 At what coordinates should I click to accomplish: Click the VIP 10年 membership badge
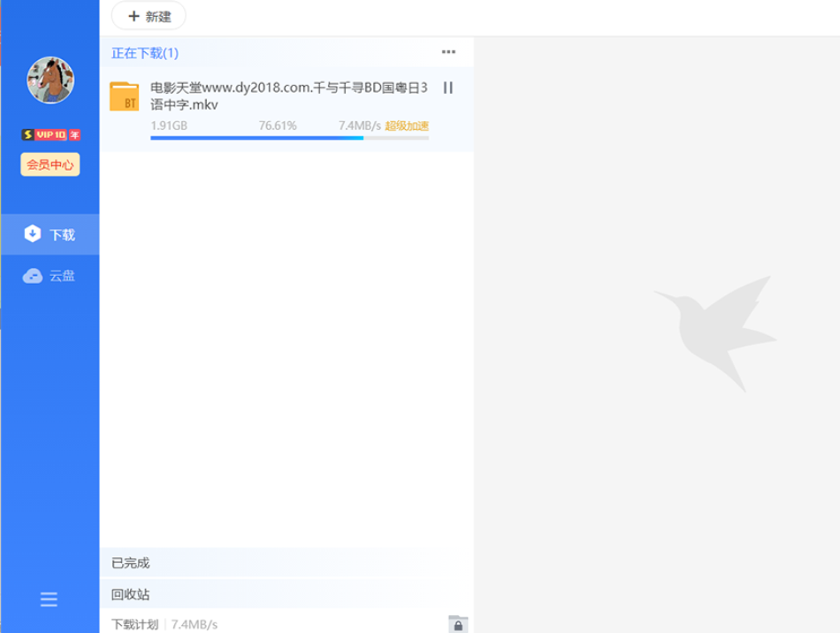[x=49, y=134]
